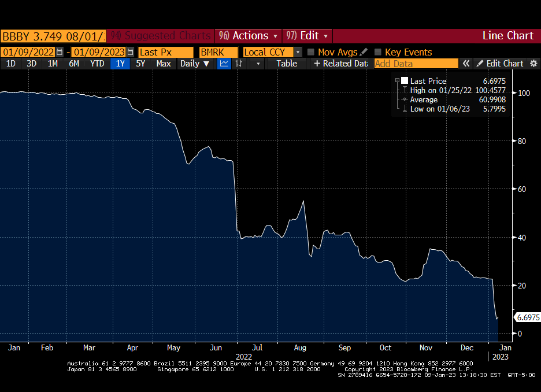Open the end date calendar picker icon
541x392 pixels.
(130, 52)
